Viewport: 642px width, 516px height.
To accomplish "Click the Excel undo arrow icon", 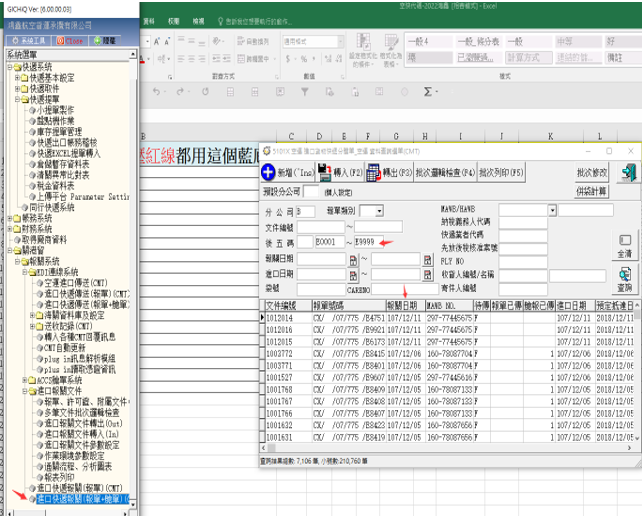I will pos(157,92).
